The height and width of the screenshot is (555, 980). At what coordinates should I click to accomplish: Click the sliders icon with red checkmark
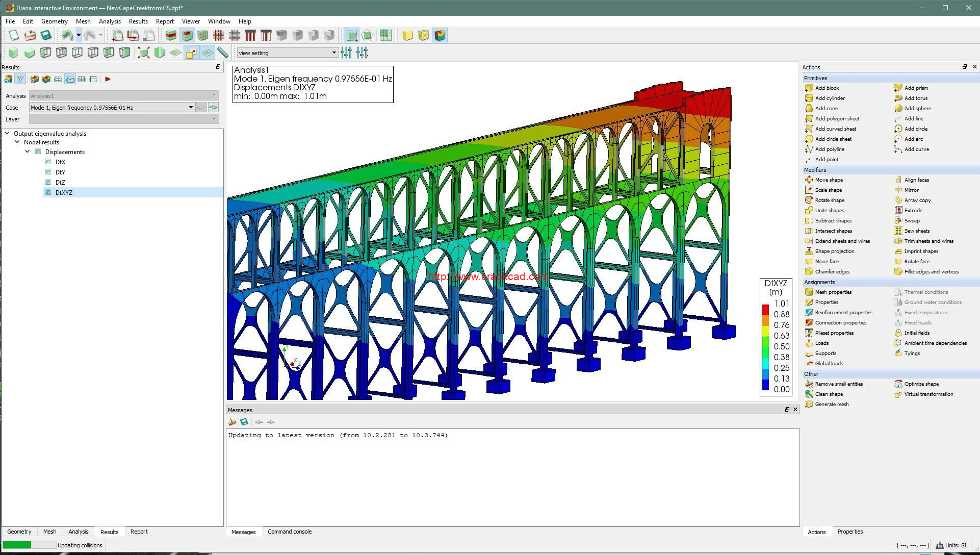(x=362, y=53)
